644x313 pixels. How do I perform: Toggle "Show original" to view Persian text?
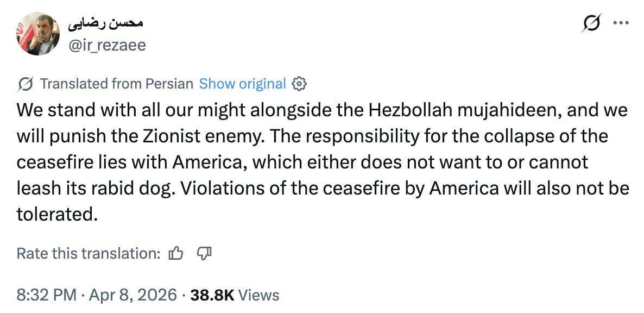[x=242, y=83]
